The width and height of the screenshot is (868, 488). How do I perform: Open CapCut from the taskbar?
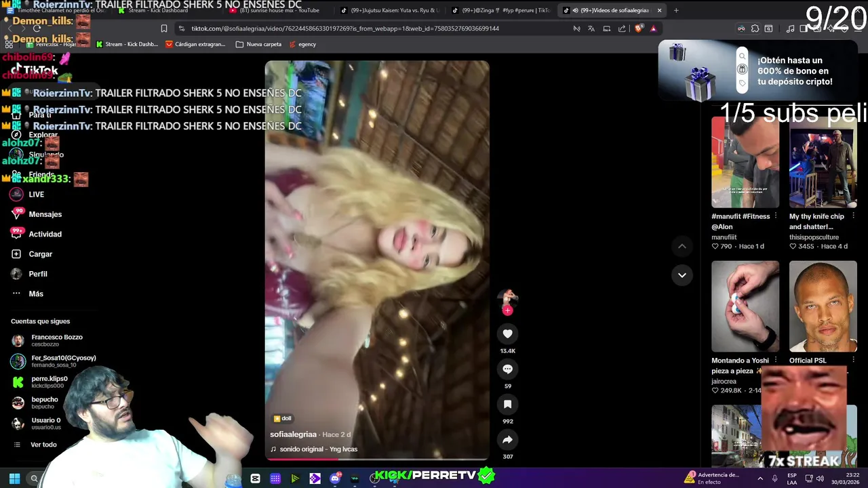click(255, 479)
